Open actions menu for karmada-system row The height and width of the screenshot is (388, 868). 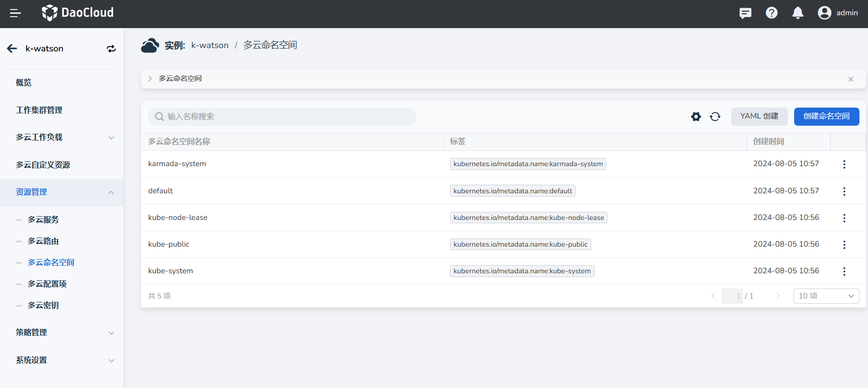[x=844, y=164]
